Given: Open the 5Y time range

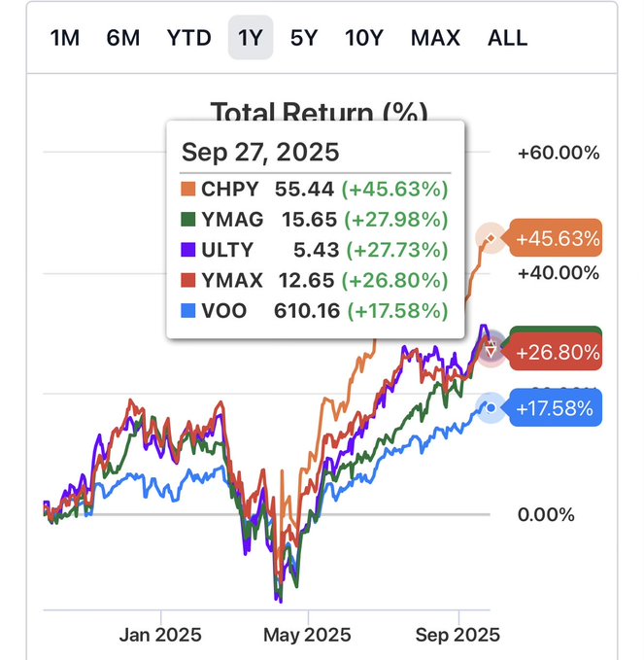Looking at the screenshot, I should click(304, 38).
